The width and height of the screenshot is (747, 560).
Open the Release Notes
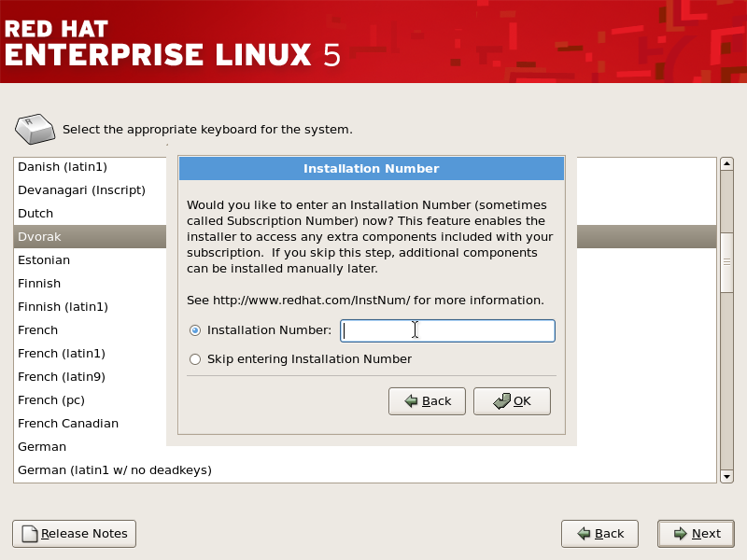[75, 534]
